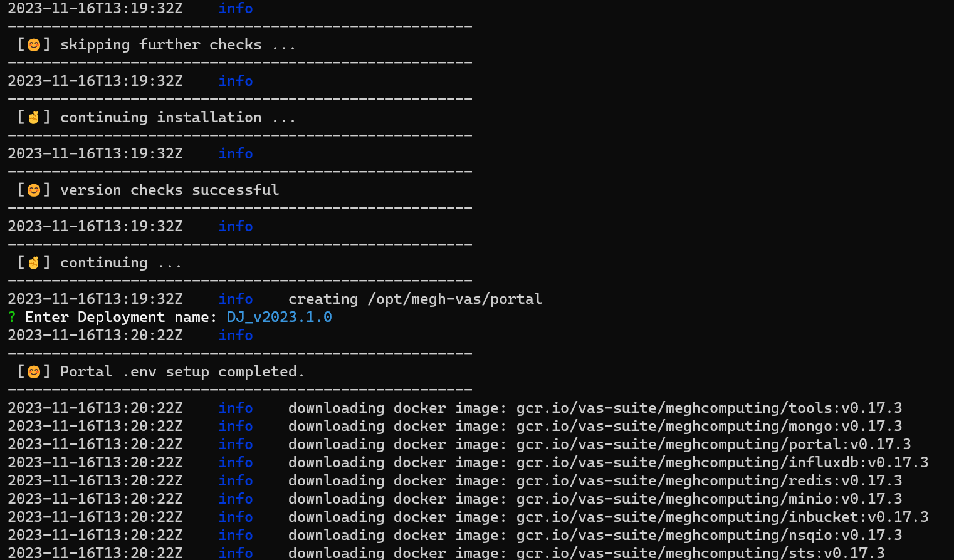Click the "version checks successful" message text

point(169,190)
